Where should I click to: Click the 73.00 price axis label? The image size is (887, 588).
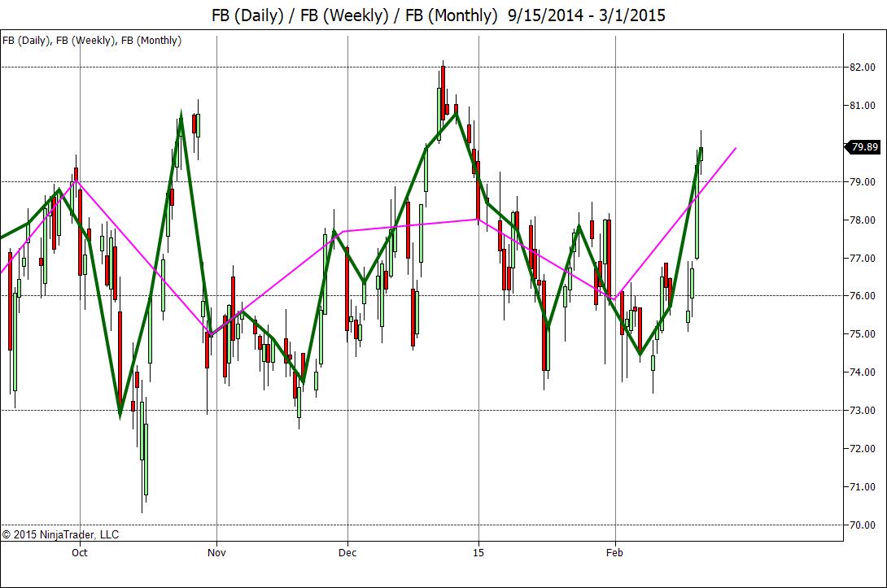(x=863, y=411)
